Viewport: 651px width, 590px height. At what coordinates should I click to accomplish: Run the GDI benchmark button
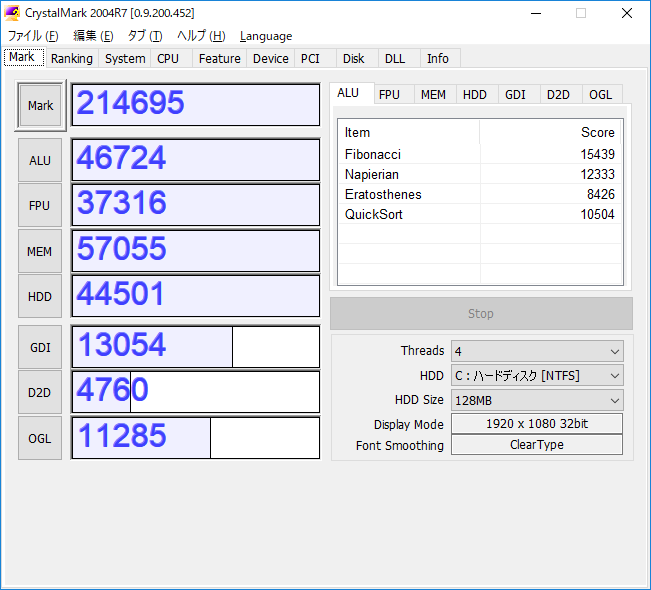pos(40,347)
